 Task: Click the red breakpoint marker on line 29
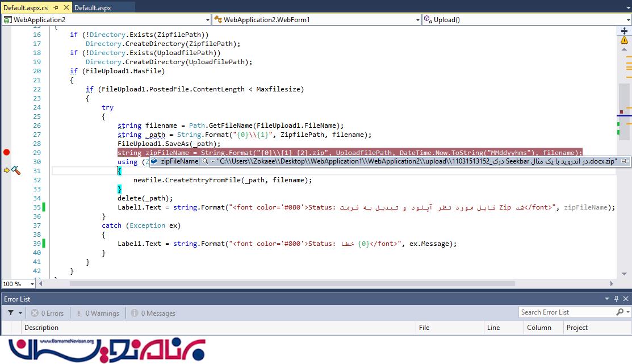pos(7,152)
